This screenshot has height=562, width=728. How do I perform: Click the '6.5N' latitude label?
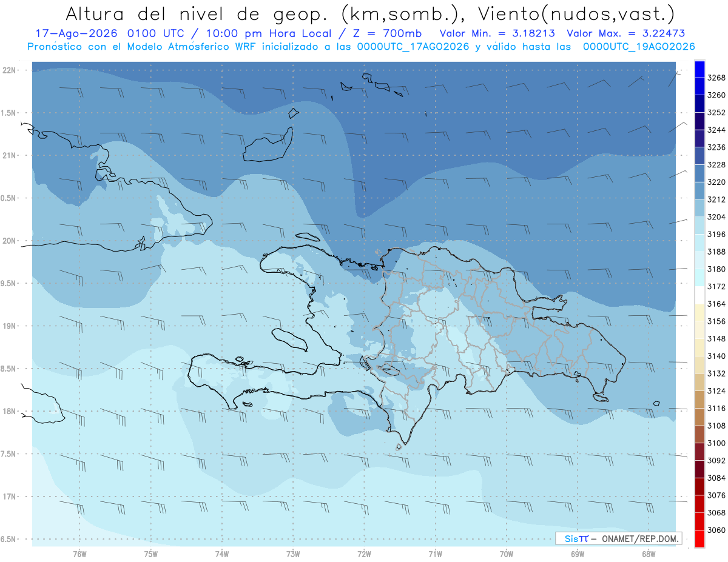click(x=8, y=539)
